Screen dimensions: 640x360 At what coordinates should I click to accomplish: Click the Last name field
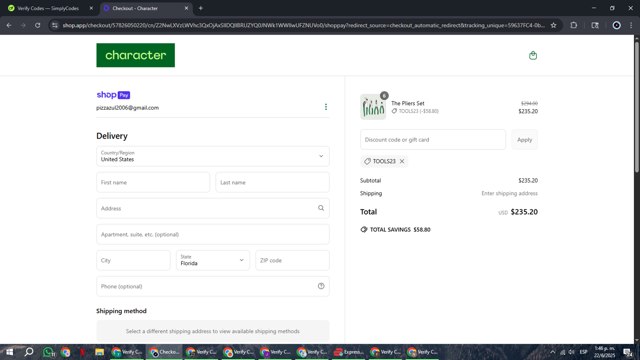tap(272, 182)
